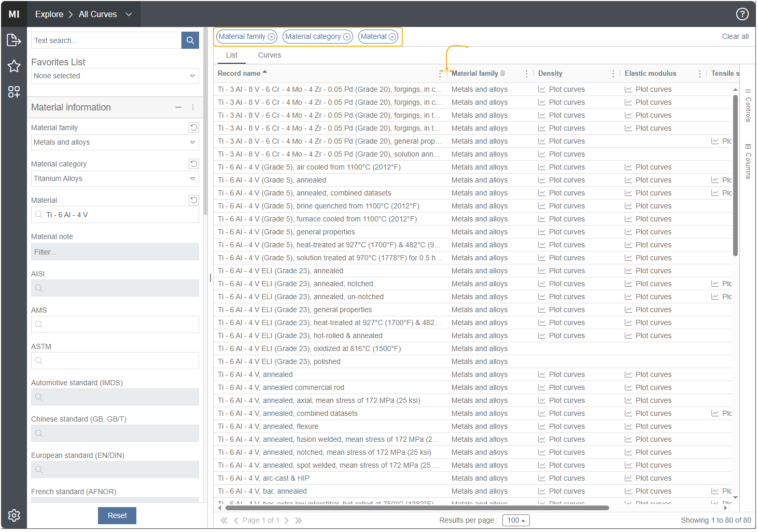758x532 pixels.
Task: Reset the Material category filter
Action: tap(193, 164)
